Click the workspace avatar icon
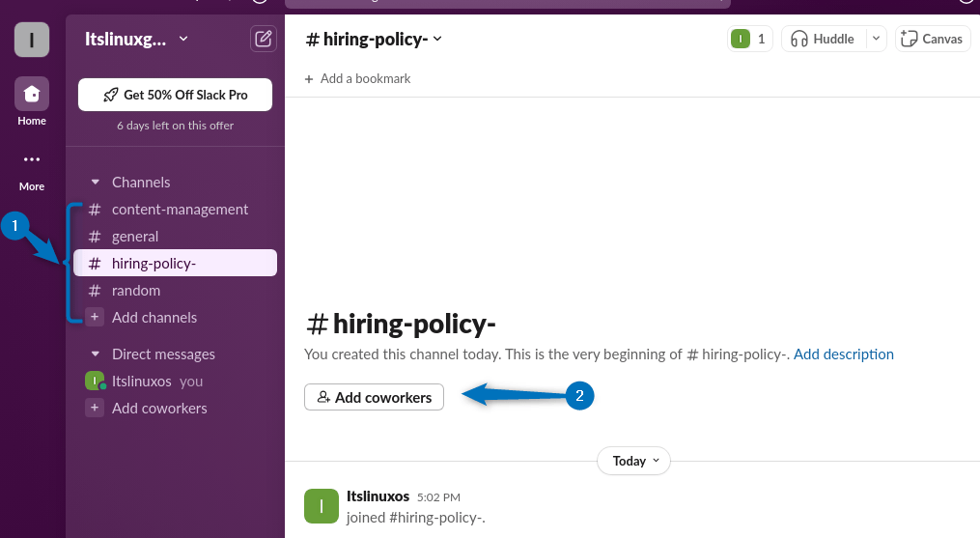The height and width of the screenshot is (538, 980). click(32, 40)
